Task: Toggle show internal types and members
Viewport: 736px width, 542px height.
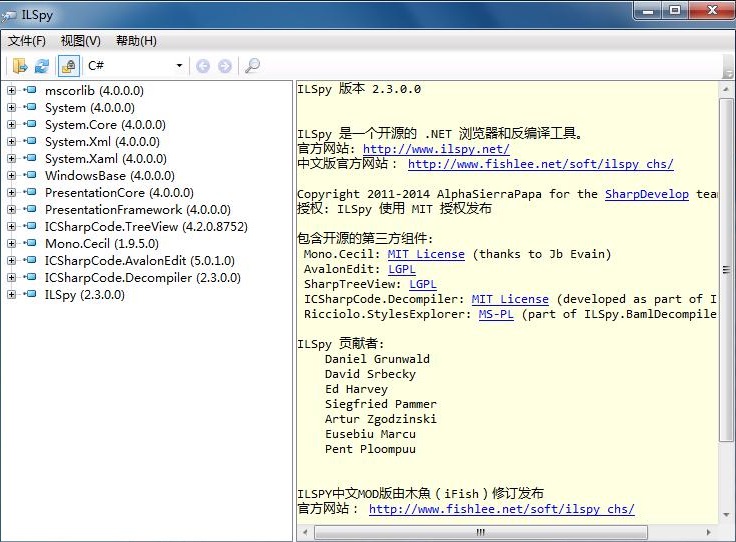Action: [68, 66]
